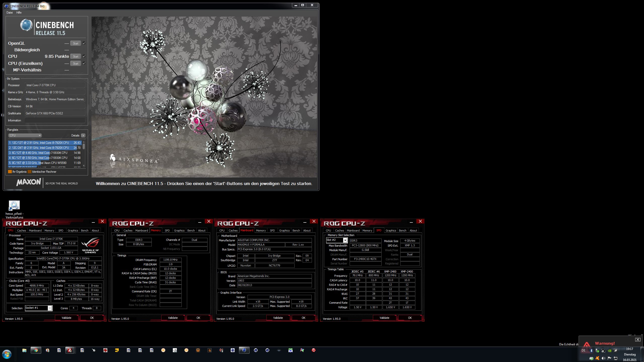Click the yellow icon on the taskbar
Image resolution: width=644 pixels, height=362 pixels.
click(117, 350)
